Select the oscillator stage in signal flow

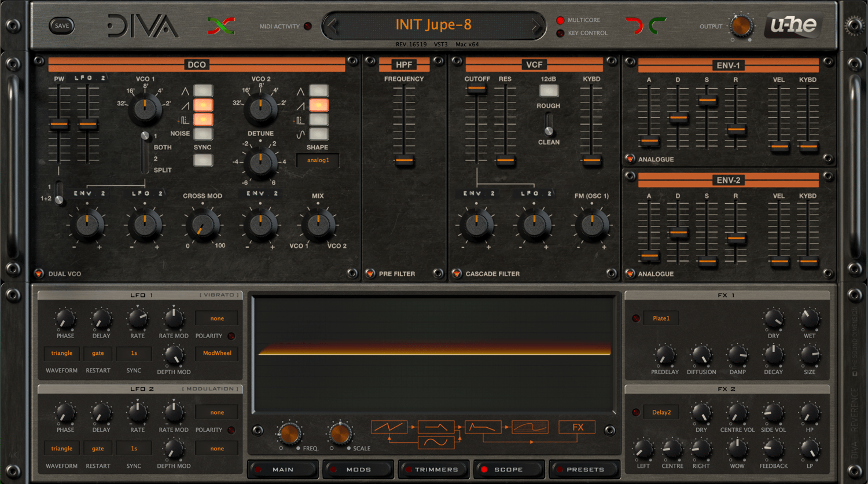coord(389,427)
